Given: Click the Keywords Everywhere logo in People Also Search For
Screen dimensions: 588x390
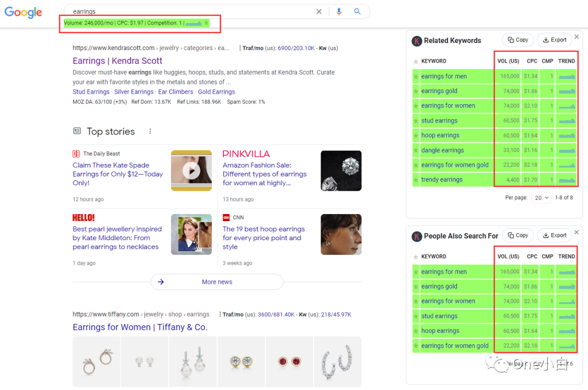Looking at the screenshot, I should (x=416, y=236).
